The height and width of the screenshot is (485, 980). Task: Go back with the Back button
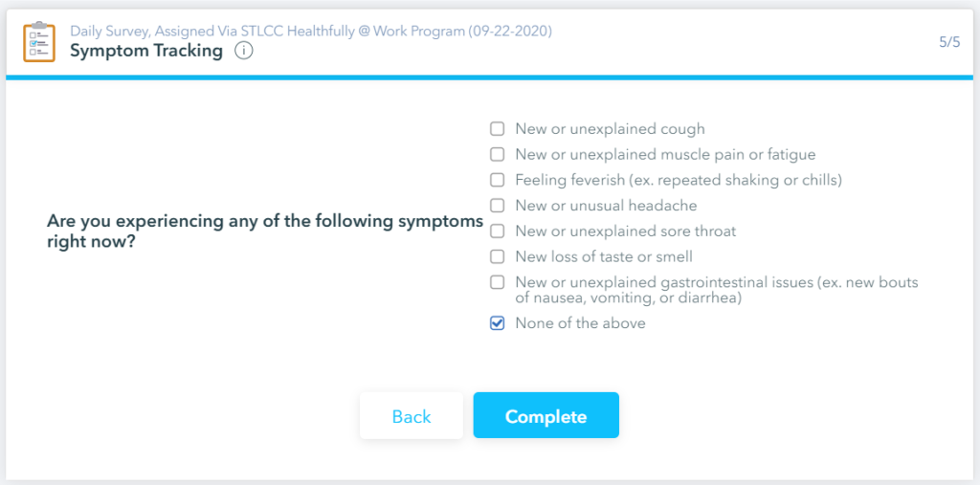pyautogui.click(x=412, y=416)
